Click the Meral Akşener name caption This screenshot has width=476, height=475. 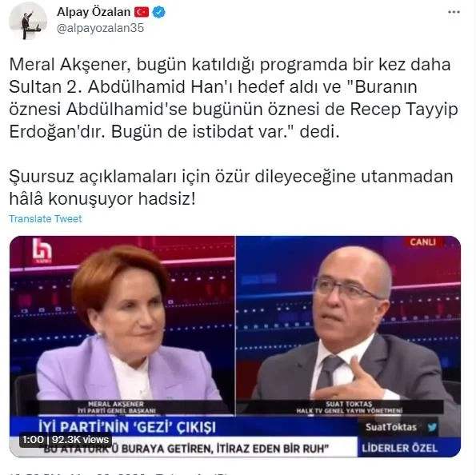[116, 407]
